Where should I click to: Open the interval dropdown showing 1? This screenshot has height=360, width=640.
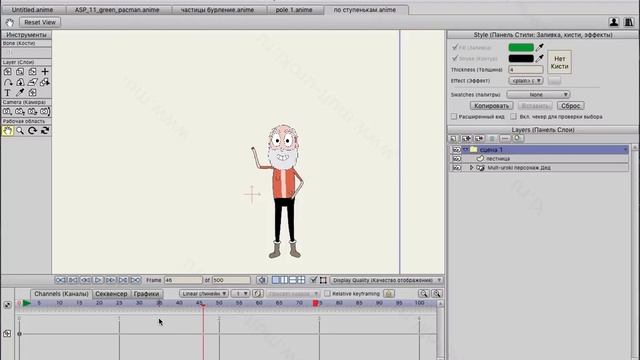(x=240, y=293)
